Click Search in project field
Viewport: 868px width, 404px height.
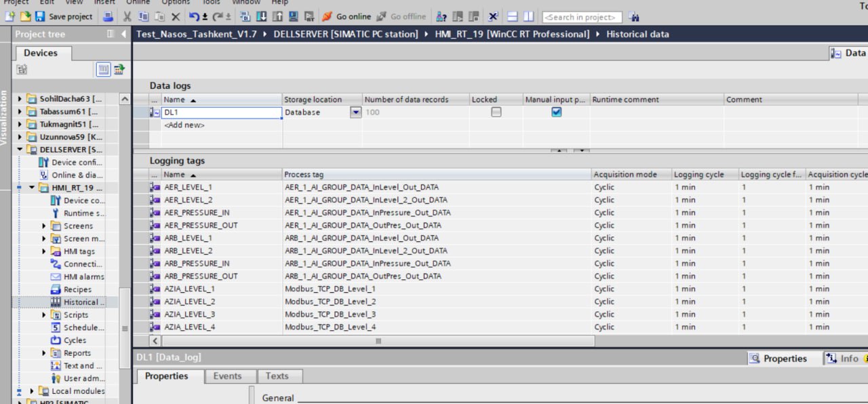(x=583, y=17)
